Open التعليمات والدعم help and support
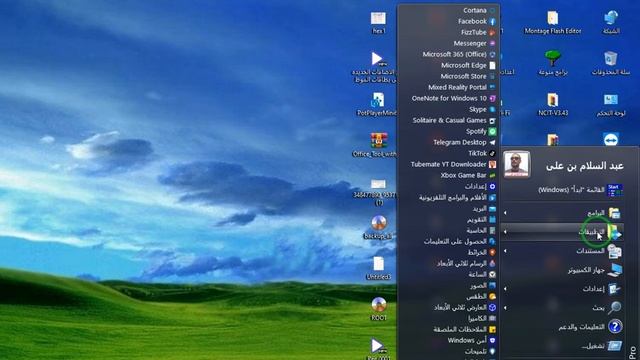640x360 pixels. [563, 327]
